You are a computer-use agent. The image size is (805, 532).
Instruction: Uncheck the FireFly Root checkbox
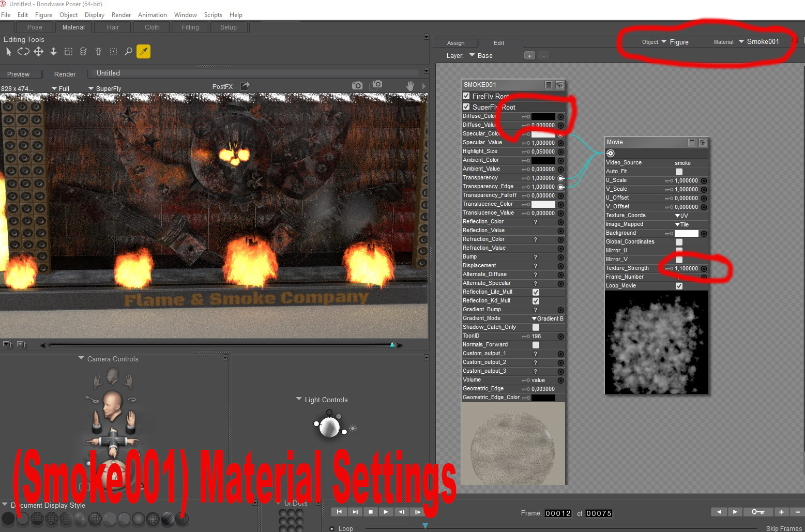(466, 96)
